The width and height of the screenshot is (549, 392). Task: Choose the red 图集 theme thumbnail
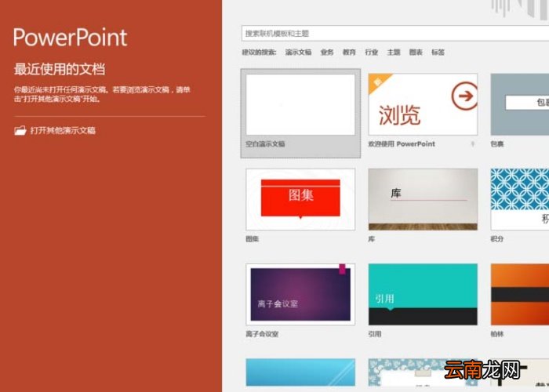coord(300,199)
